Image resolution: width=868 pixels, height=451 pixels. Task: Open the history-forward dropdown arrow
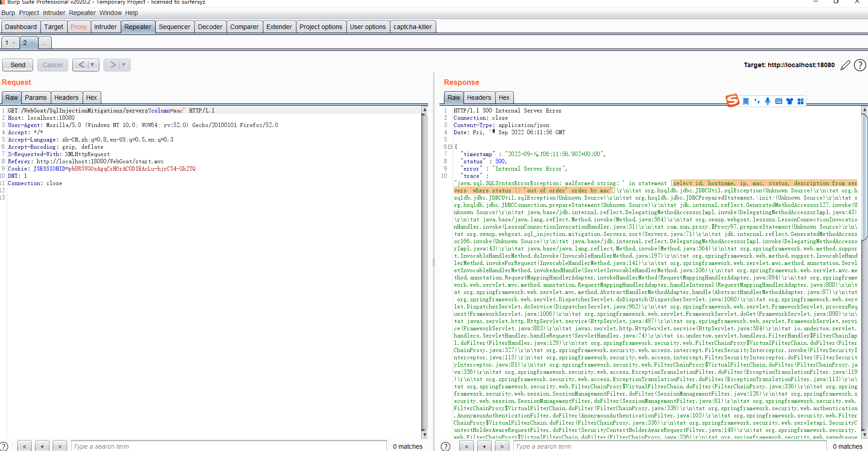pos(124,65)
